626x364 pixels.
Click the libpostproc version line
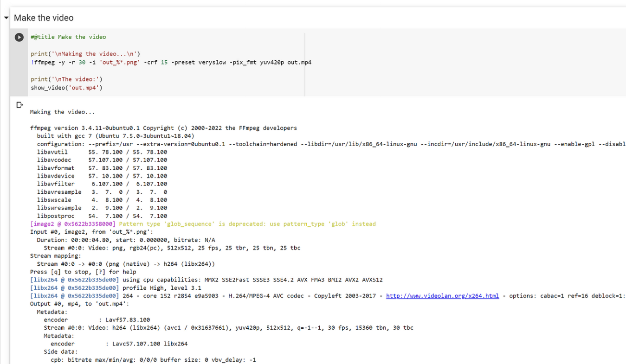click(x=102, y=216)
